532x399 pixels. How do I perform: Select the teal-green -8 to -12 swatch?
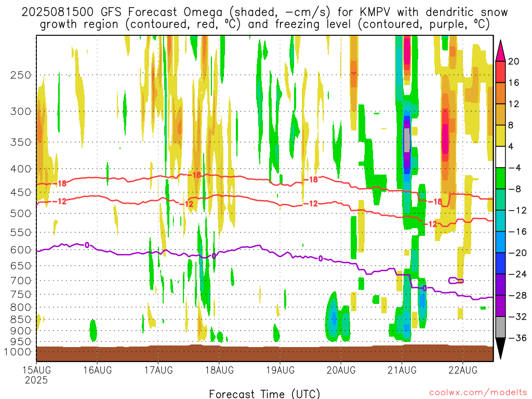point(500,200)
